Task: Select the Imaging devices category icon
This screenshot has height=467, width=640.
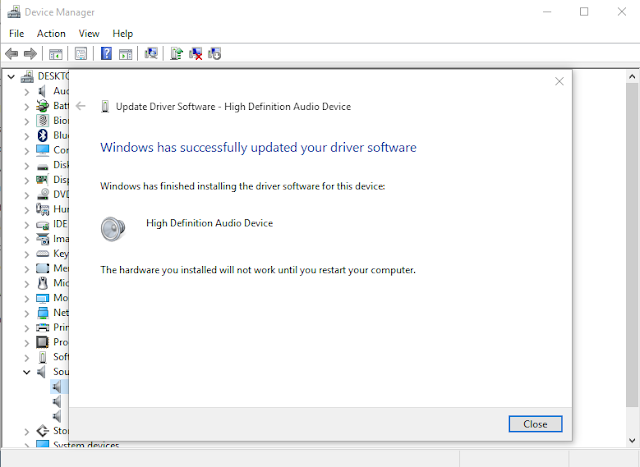Action: point(42,239)
